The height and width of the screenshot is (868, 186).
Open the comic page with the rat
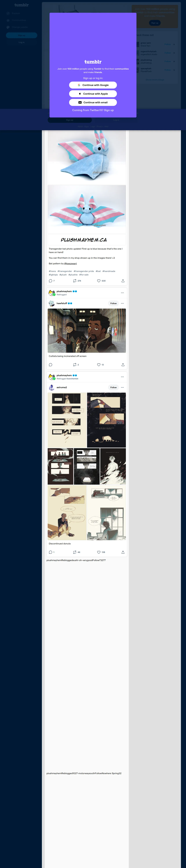(106, 420)
